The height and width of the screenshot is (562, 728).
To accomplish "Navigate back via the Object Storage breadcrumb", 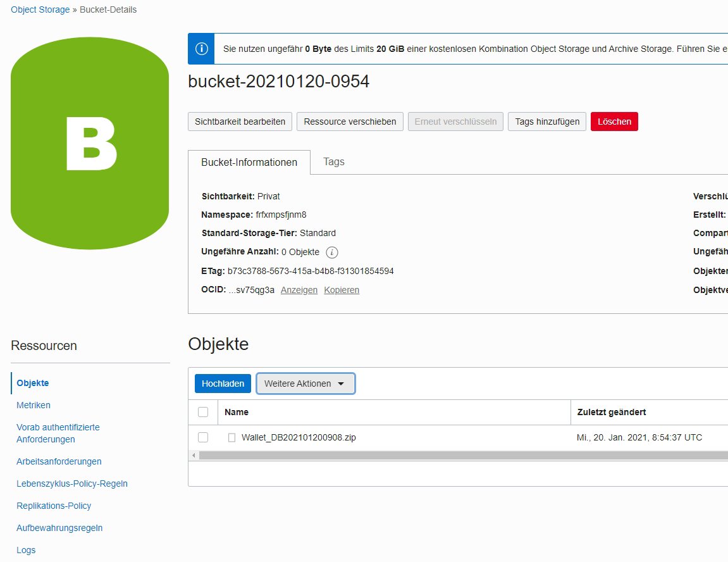I will [39, 9].
